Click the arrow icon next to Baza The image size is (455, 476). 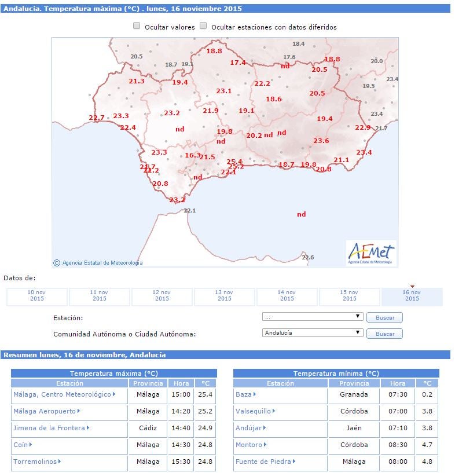254,394
